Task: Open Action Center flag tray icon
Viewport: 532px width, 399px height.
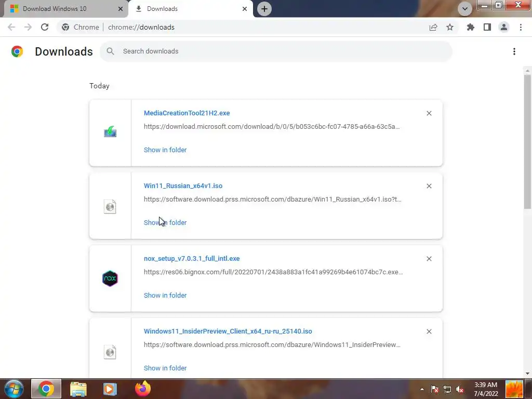Action: [x=435, y=389]
